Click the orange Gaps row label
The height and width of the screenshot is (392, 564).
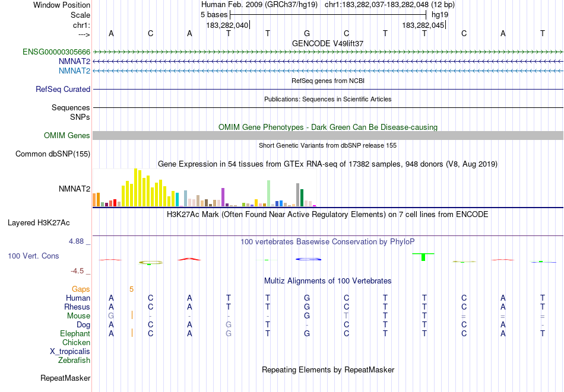pos(81,289)
